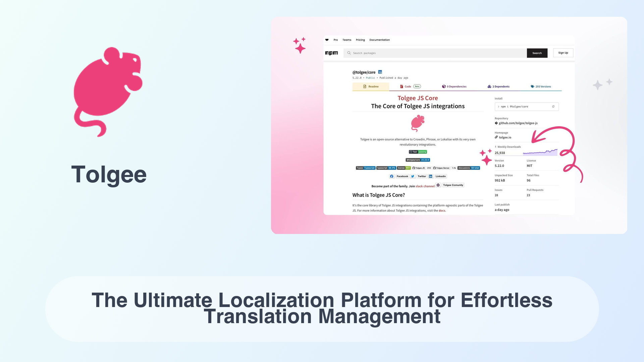Click the Search button on npm
The height and width of the screenshot is (362, 644).
pos(537,53)
